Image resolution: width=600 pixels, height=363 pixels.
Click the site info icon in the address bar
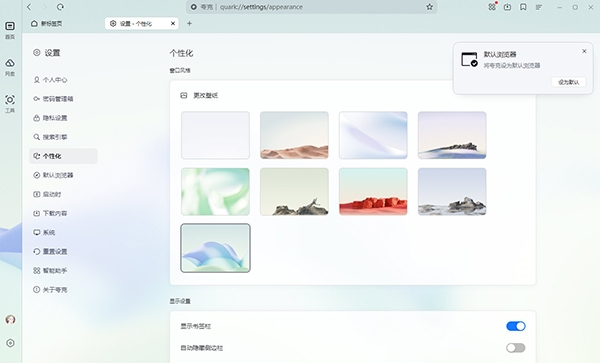(x=194, y=7)
